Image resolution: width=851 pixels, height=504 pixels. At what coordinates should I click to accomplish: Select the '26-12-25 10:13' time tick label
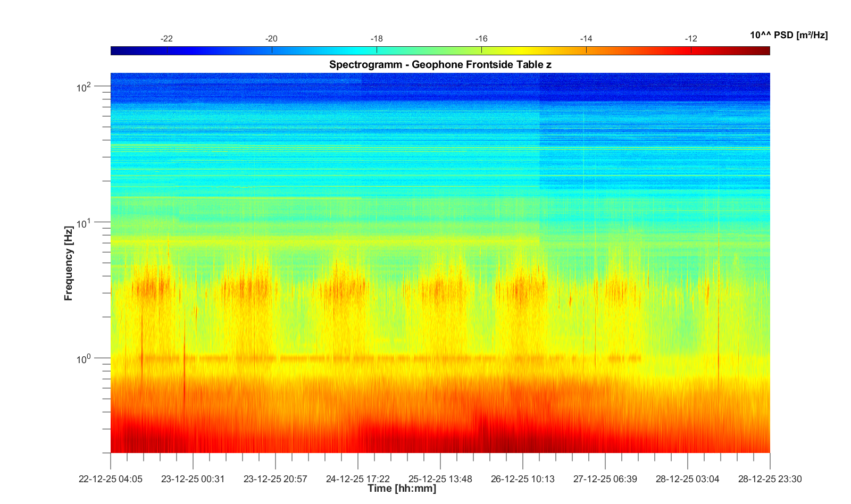(522, 479)
